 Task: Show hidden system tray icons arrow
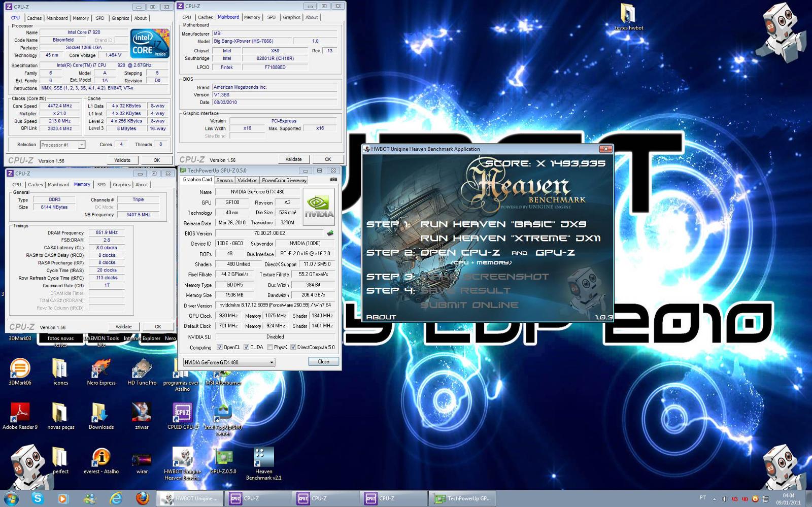(x=714, y=498)
